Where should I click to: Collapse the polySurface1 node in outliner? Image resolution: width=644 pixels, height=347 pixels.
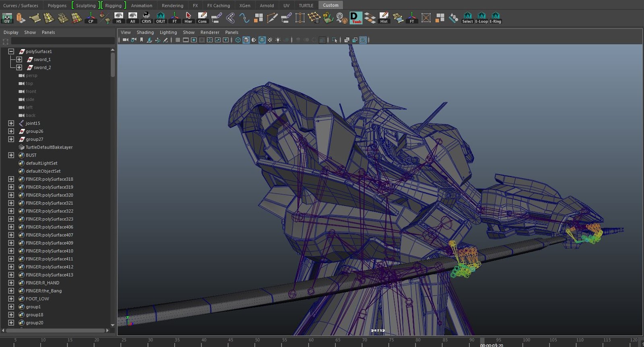(11, 52)
